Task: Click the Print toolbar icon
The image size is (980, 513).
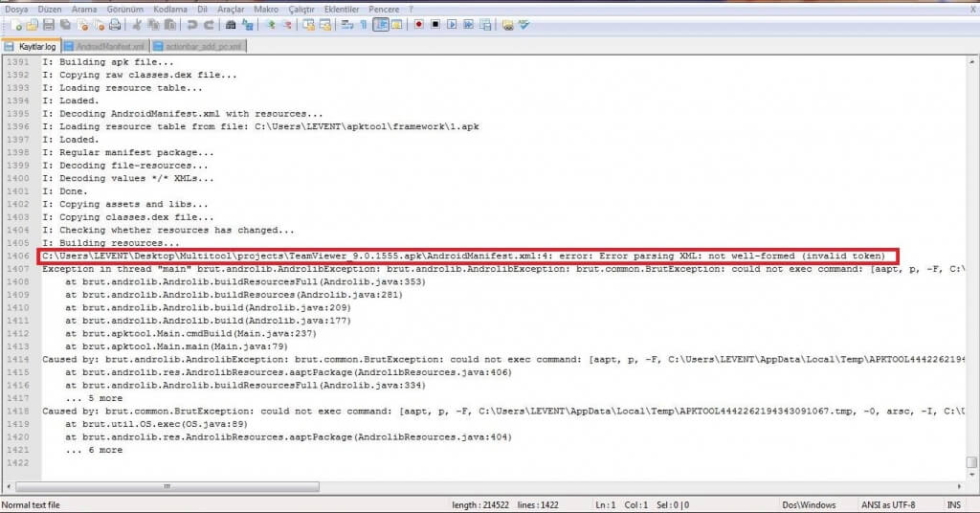Action: pyautogui.click(x=114, y=24)
